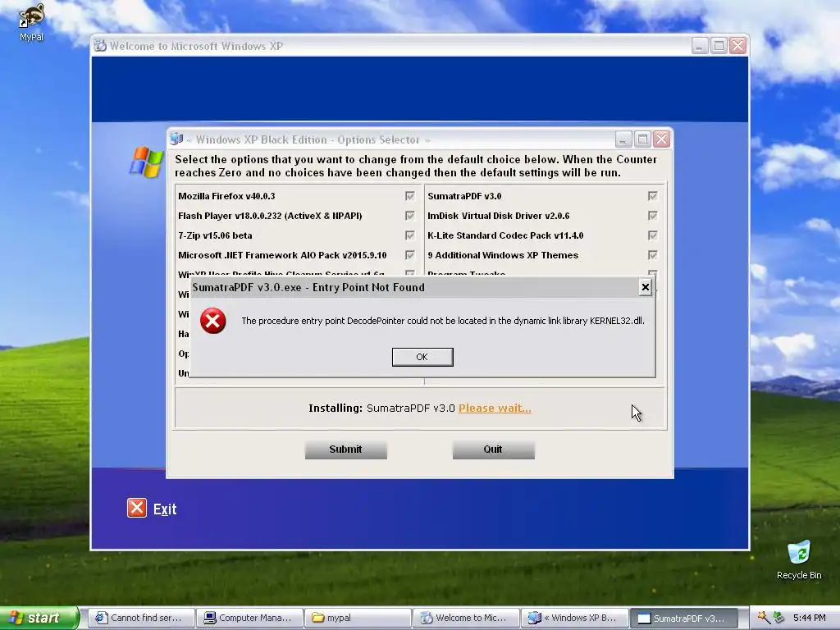Viewport: 840px width, 630px height.
Task: Select the 7-Zip v15.06 beta label
Action: (x=216, y=235)
